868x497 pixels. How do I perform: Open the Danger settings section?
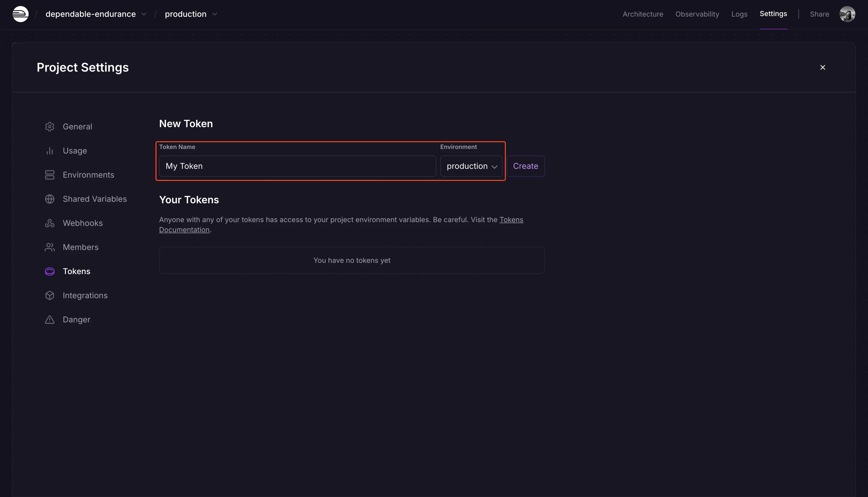pos(76,320)
